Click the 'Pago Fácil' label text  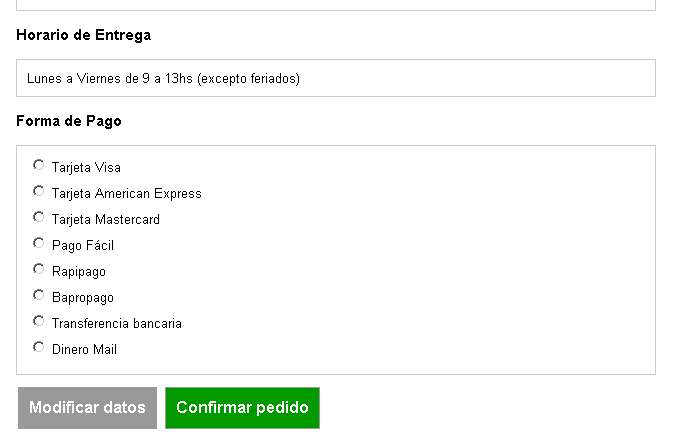83,245
